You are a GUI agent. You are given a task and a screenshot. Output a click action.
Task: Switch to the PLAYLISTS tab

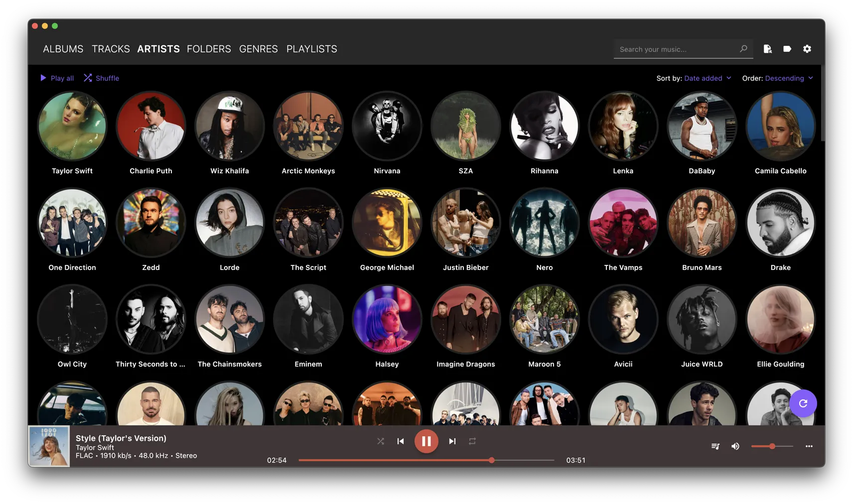[x=311, y=49]
